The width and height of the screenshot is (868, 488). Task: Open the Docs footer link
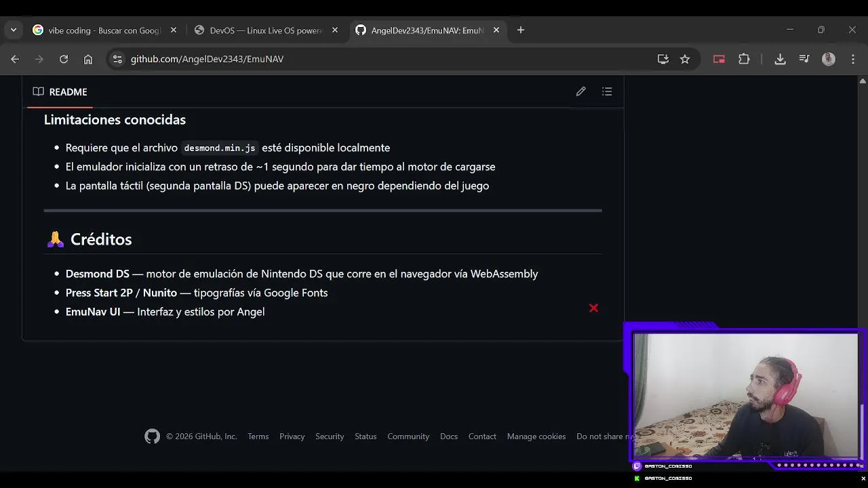(x=449, y=436)
